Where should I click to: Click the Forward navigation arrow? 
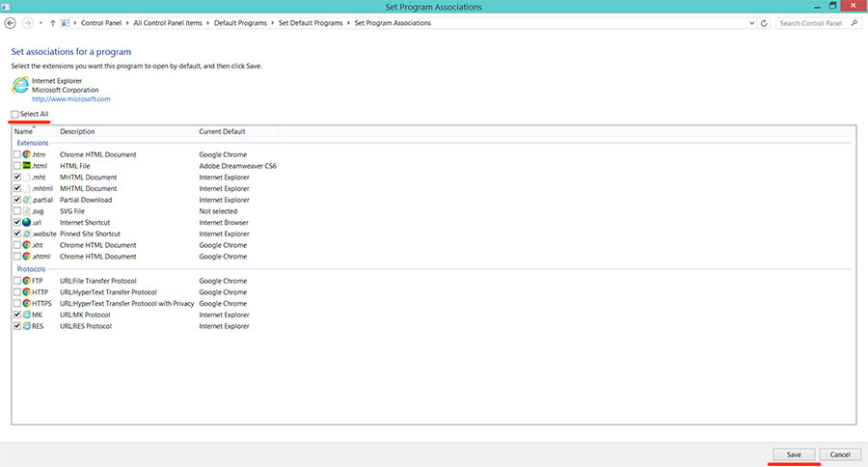[x=27, y=23]
